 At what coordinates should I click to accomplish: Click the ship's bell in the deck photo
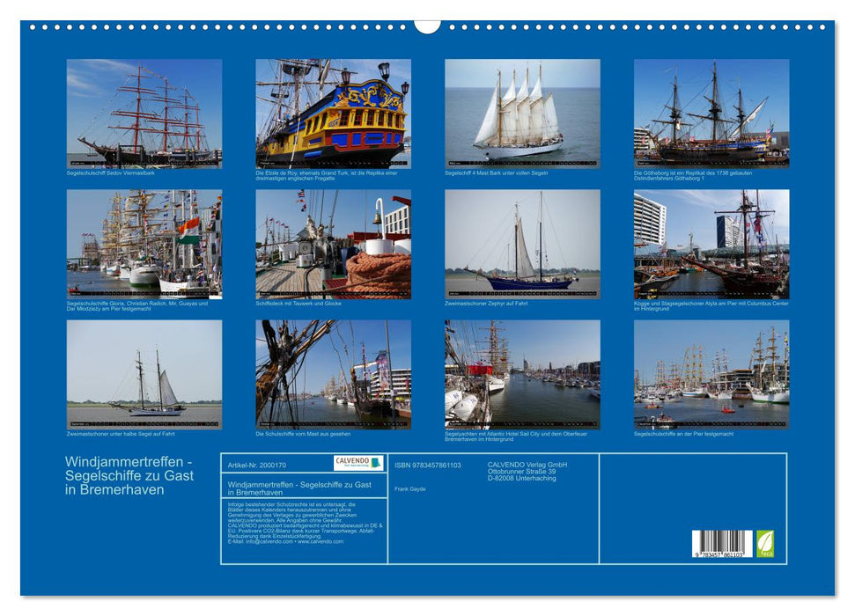[377, 220]
